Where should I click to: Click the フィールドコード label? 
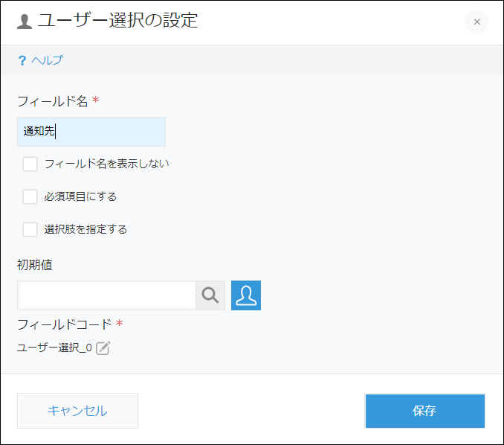tap(64, 324)
